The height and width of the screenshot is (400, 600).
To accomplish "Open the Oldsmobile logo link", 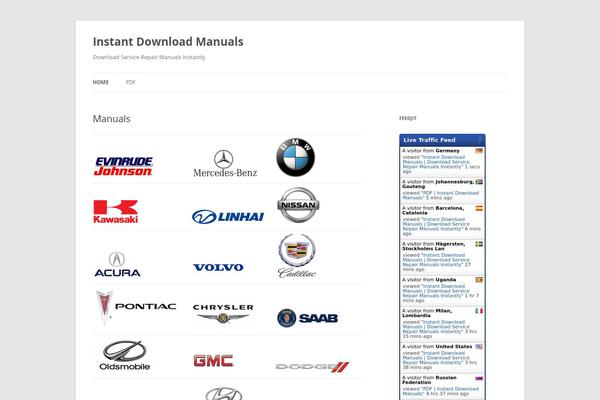I will coord(124,356).
